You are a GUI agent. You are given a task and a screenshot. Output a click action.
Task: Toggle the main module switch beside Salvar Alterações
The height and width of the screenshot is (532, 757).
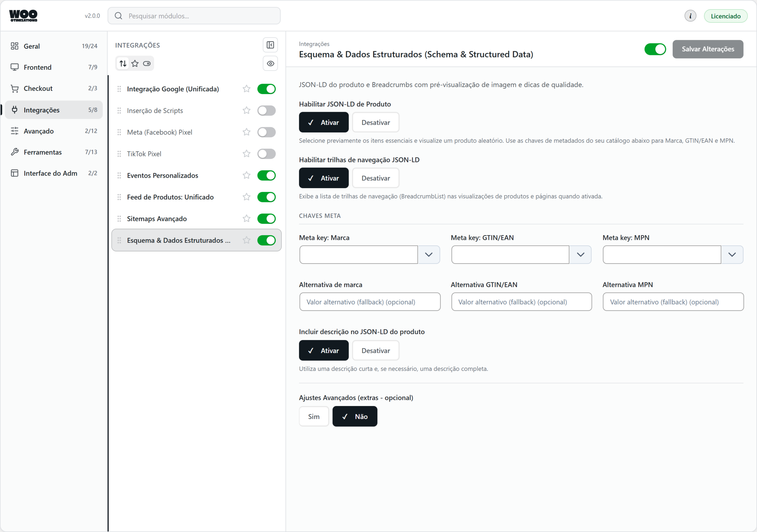tap(655, 49)
